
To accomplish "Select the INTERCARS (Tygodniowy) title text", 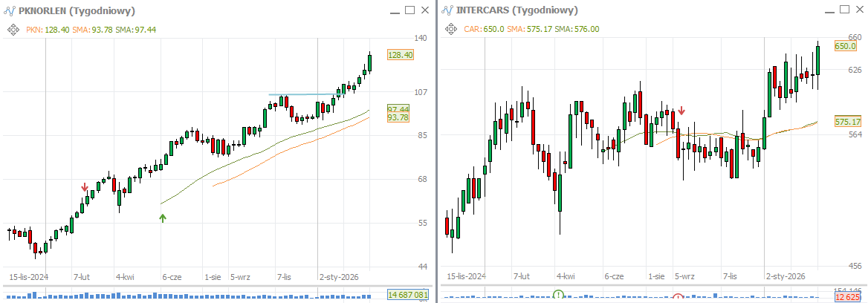I will pyautogui.click(x=516, y=10).
